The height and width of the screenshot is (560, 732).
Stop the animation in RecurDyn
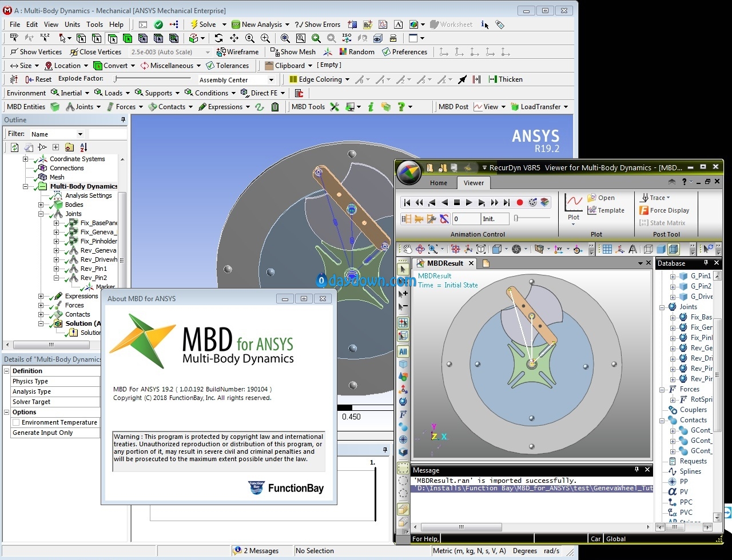point(456,202)
